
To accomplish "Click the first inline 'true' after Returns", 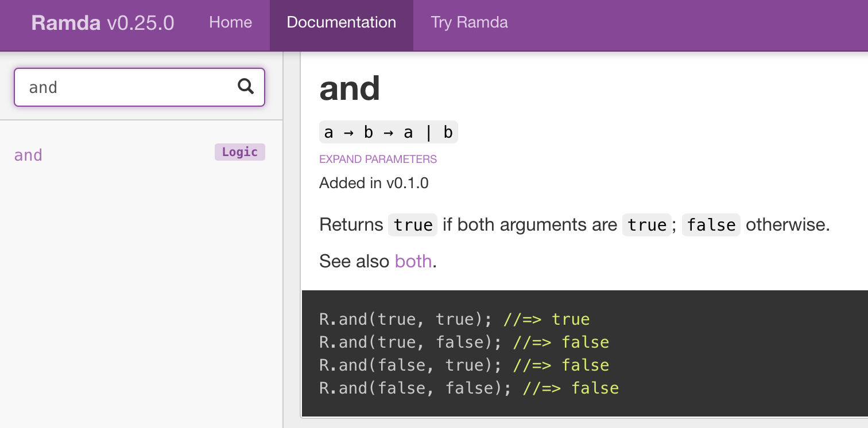I will [x=413, y=224].
